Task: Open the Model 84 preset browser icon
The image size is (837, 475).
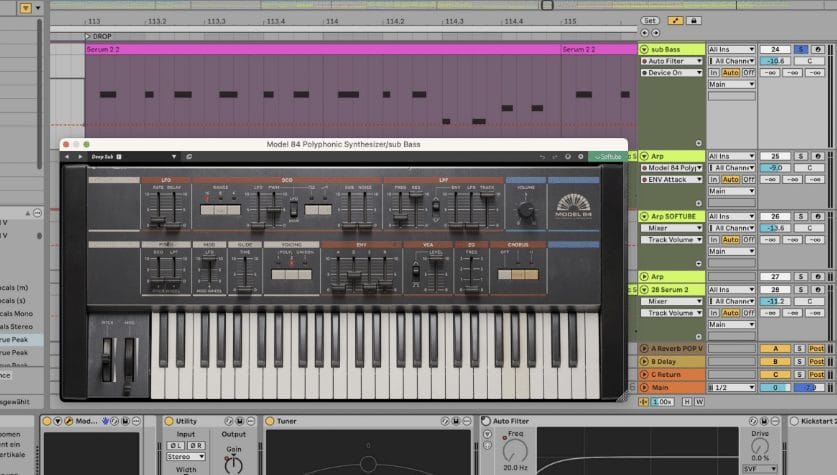Action: tap(189, 157)
